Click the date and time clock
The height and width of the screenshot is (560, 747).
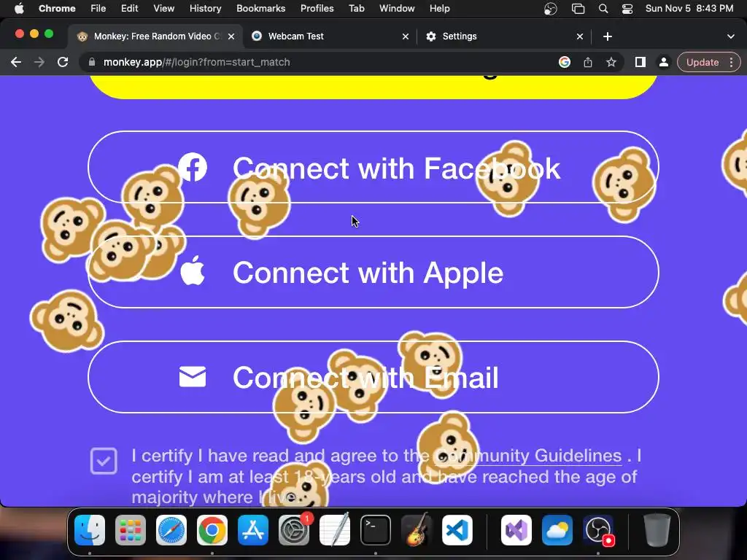click(689, 8)
